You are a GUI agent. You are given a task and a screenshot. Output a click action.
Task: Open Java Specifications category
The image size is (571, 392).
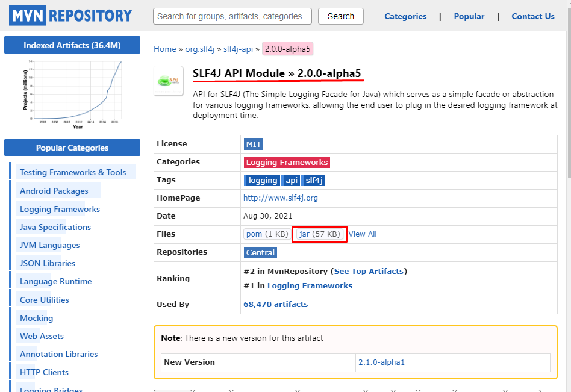[55, 227]
